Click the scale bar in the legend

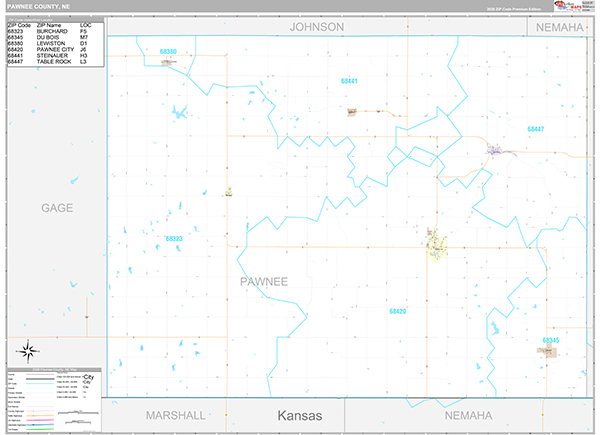coord(78,413)
